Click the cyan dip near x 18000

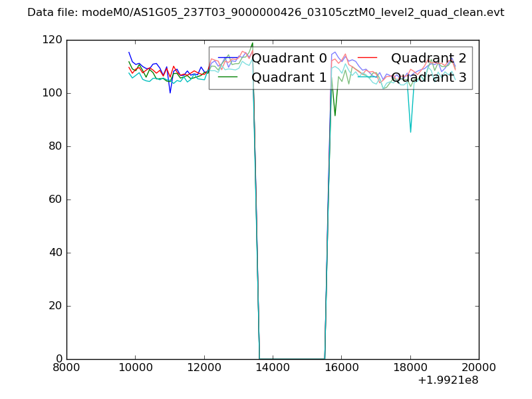click(410, 130)
